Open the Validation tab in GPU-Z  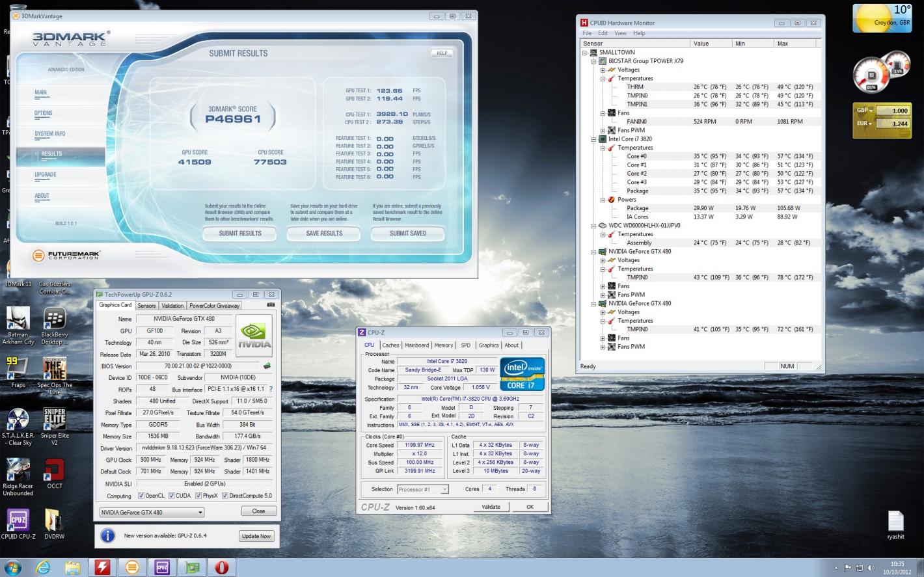click(x=172, y=306)
